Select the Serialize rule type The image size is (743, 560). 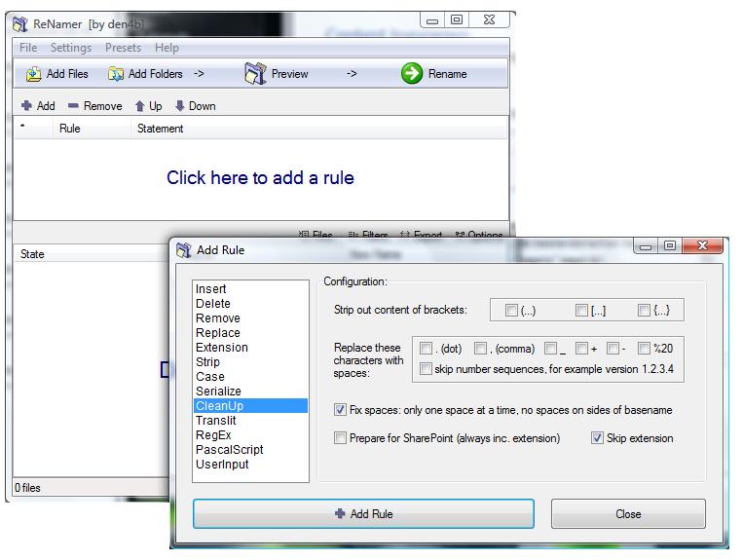(250, 392)
